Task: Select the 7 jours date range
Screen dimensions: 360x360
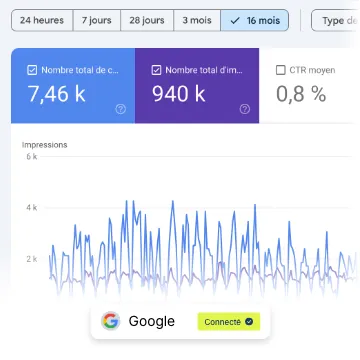Action: tap(97, 20)
